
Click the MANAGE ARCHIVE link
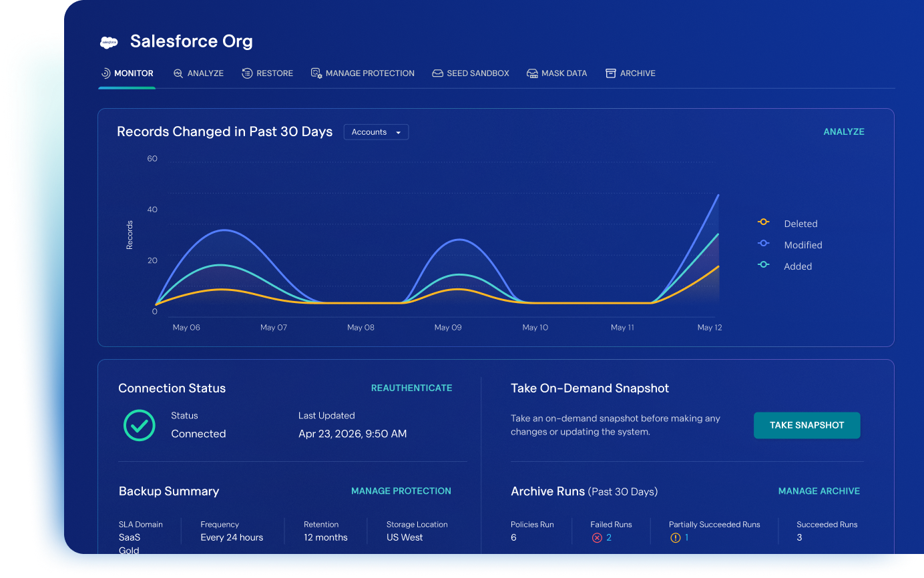coord(819,491)
